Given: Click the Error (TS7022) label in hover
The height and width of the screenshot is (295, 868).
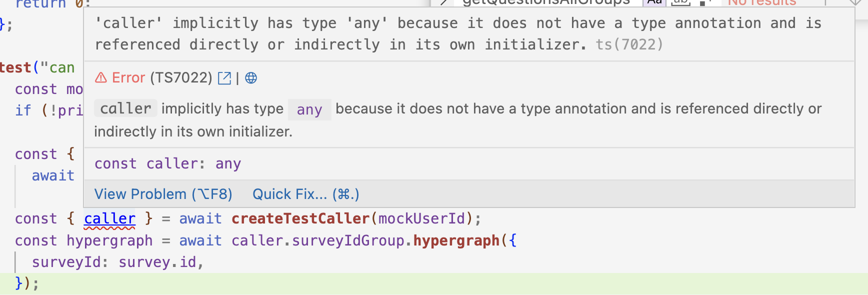Looking at the screenshot, I should [162, 78].
